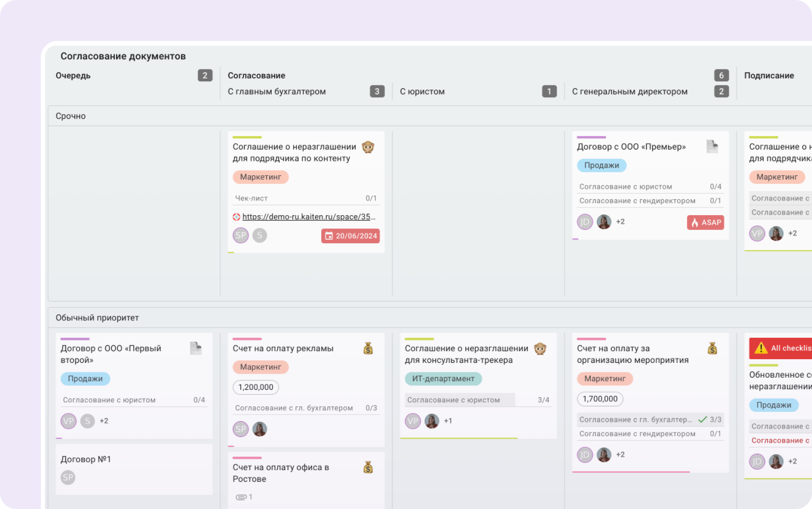Image resolution: width=812 pixels, height=509 pixels.
Task: Collapse the Обычный приоритет swimlane
Action: tap(97, 317)
